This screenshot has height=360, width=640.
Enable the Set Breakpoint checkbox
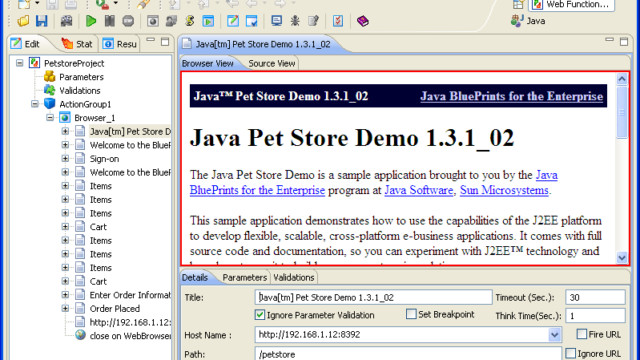411,314
